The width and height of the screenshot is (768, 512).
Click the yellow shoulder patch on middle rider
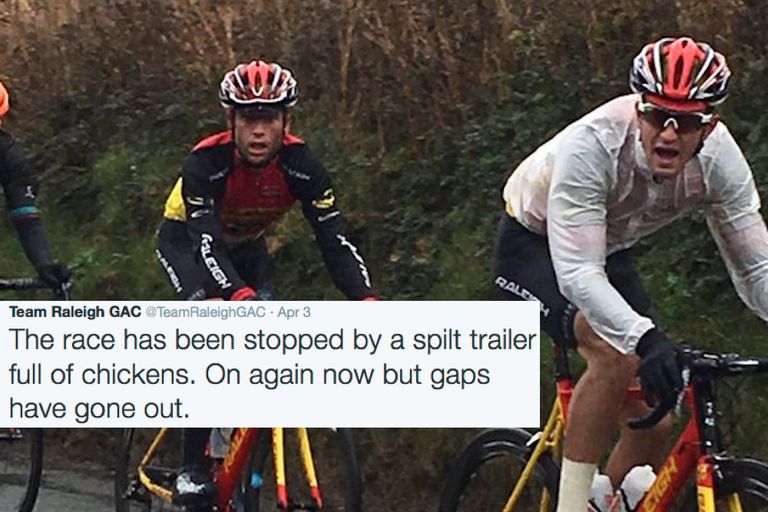click(x=175, y=202)
